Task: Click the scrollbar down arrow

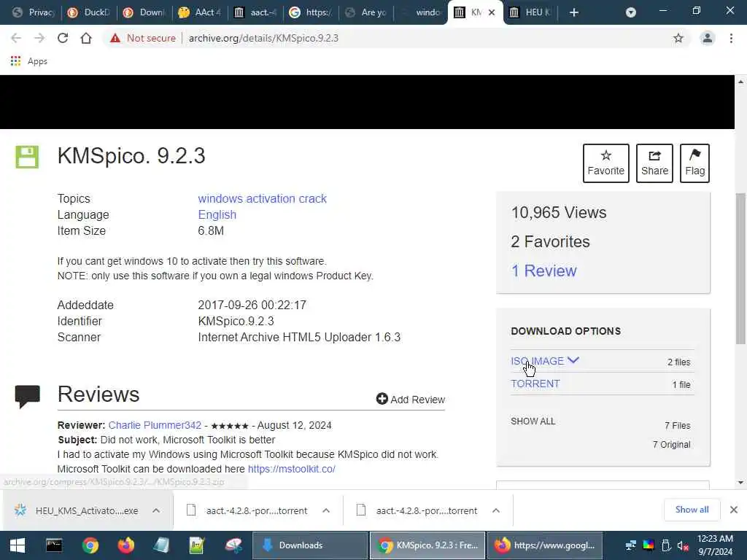Action: [740, 483]
